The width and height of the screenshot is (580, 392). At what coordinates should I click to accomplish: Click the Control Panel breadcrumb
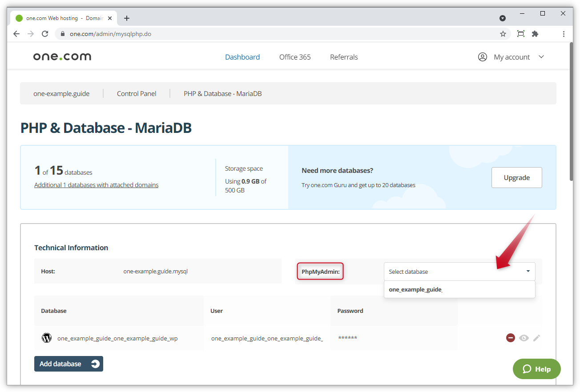(x=137, y=93)
